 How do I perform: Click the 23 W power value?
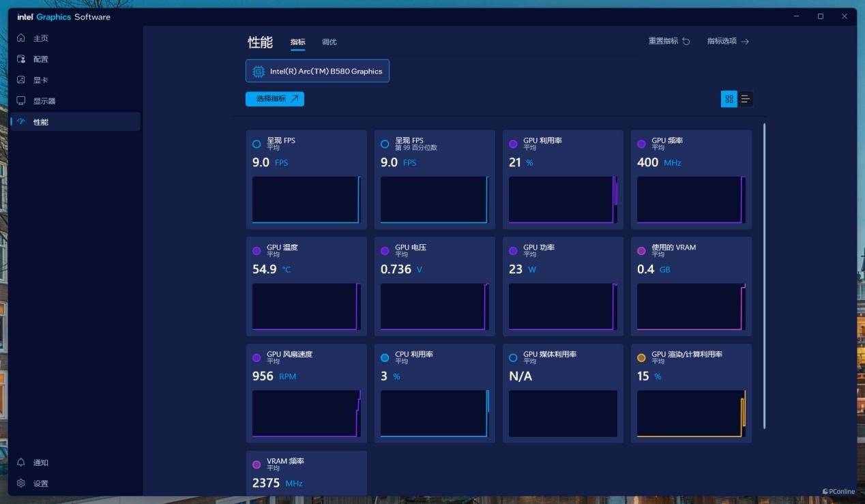pos(523,269)
